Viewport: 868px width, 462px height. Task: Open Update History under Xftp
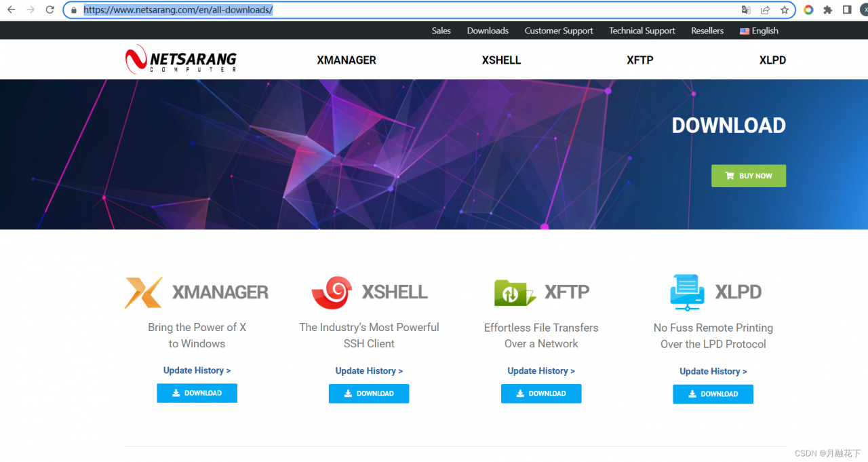tap(541, 370)
